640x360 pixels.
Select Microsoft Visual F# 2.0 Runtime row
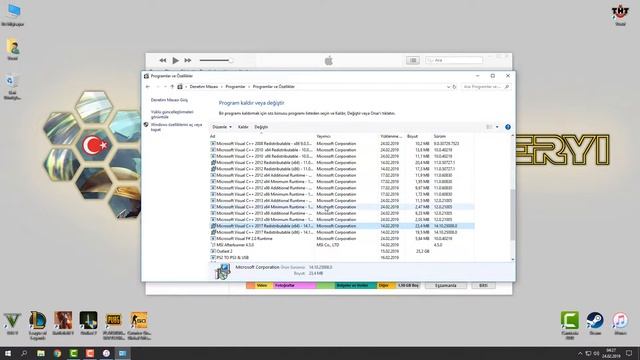tap(342, 238)
